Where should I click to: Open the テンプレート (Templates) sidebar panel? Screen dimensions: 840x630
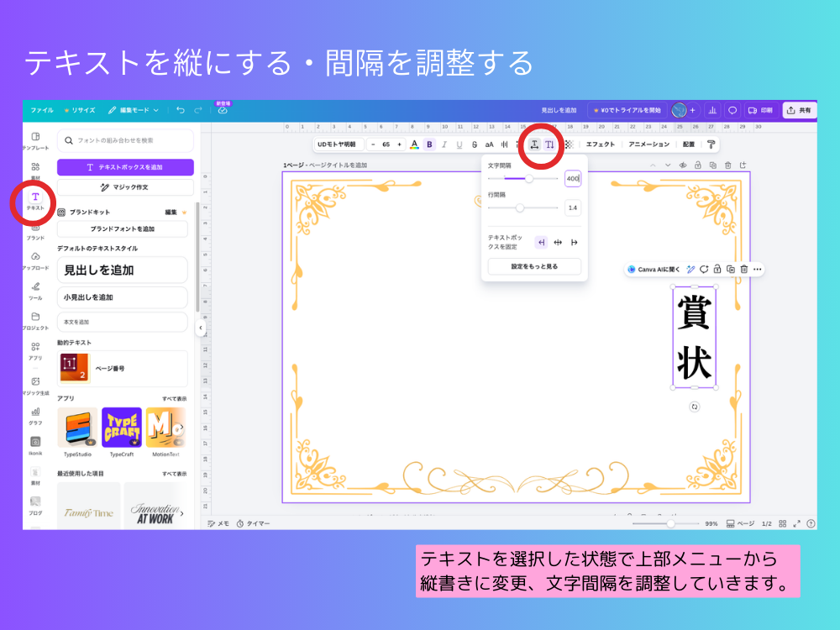(x=35, y=141)
